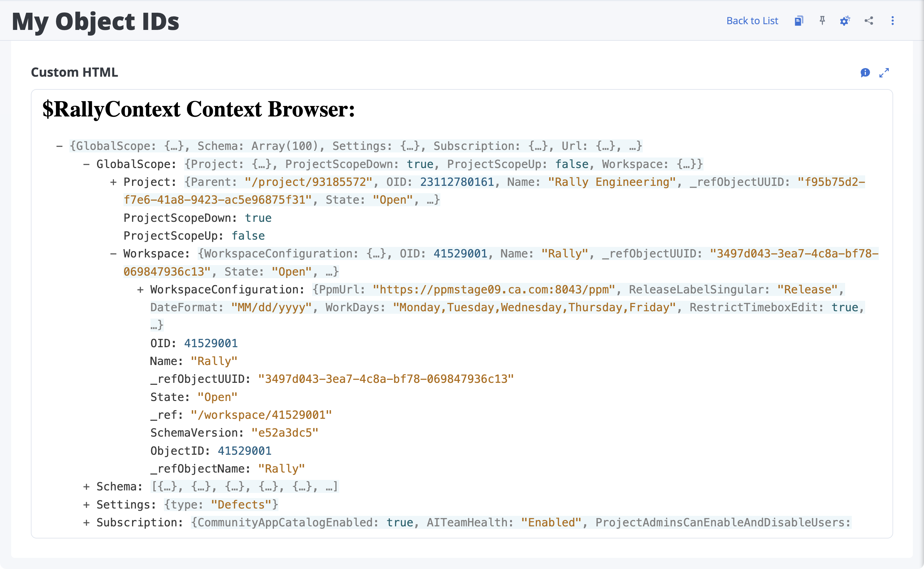Expand the Schema array node
Viewport: 924px width, 569px height.
(x=87, y=487)
